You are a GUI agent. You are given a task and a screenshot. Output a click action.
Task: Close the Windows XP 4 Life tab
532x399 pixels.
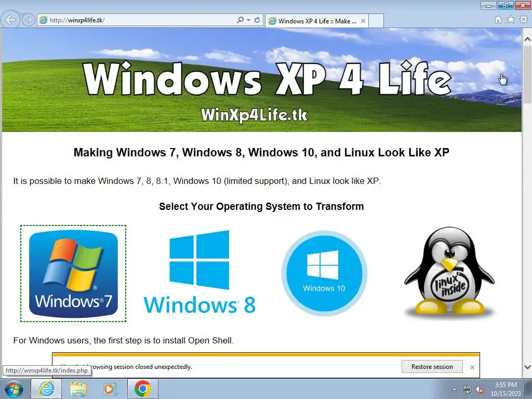tap(363, 21)
